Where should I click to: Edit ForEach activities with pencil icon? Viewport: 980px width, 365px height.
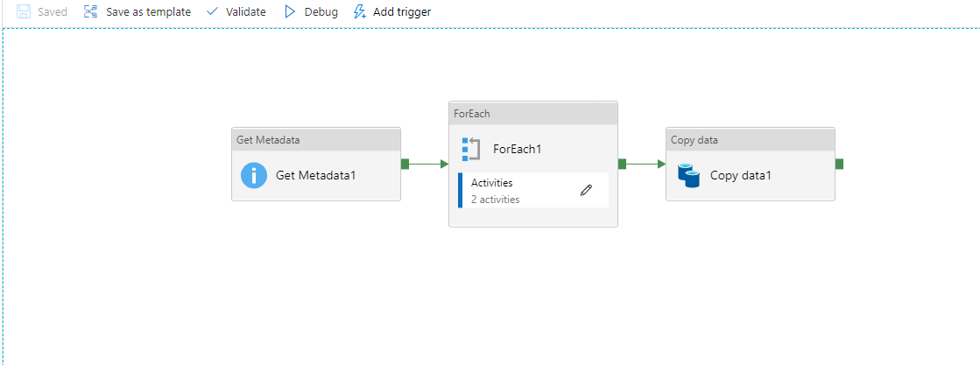(586, 191)
